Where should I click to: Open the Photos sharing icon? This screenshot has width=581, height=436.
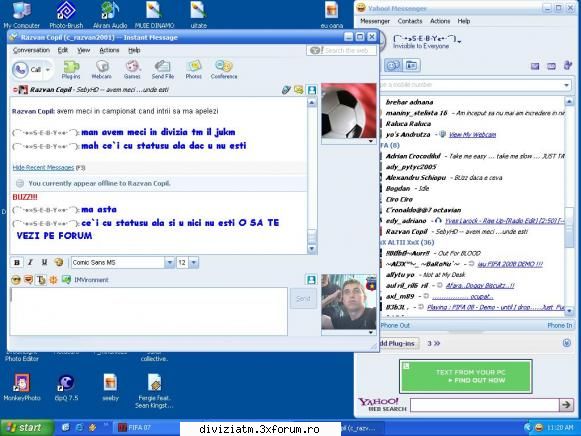pos(193,69)
